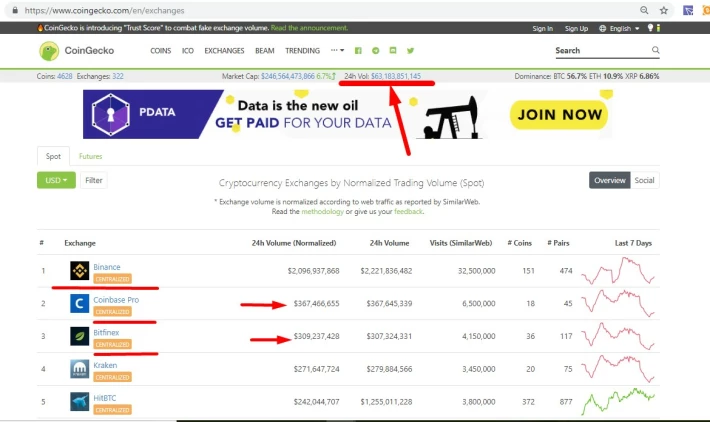The image size is (710, 422).
Task: Open the Discord chat icon
Action: click(x=393, y=50)
